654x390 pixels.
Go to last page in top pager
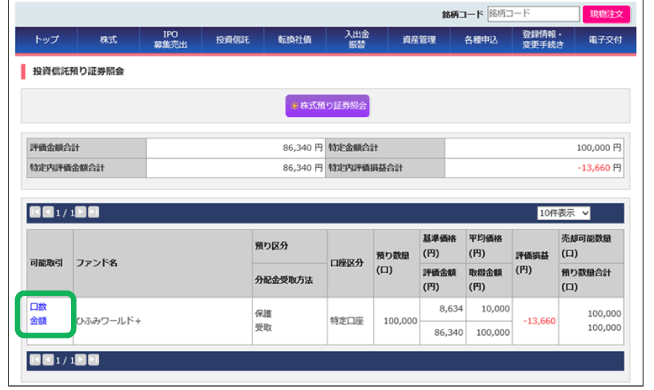[x=93, y=212]
